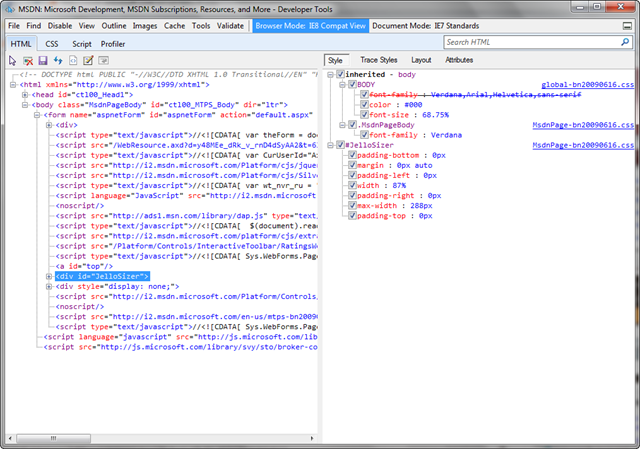This screenshot has width=640, height=449.
Task: Uncheck the #JelloSizer rule checkbox
Action: pos(340,145)
